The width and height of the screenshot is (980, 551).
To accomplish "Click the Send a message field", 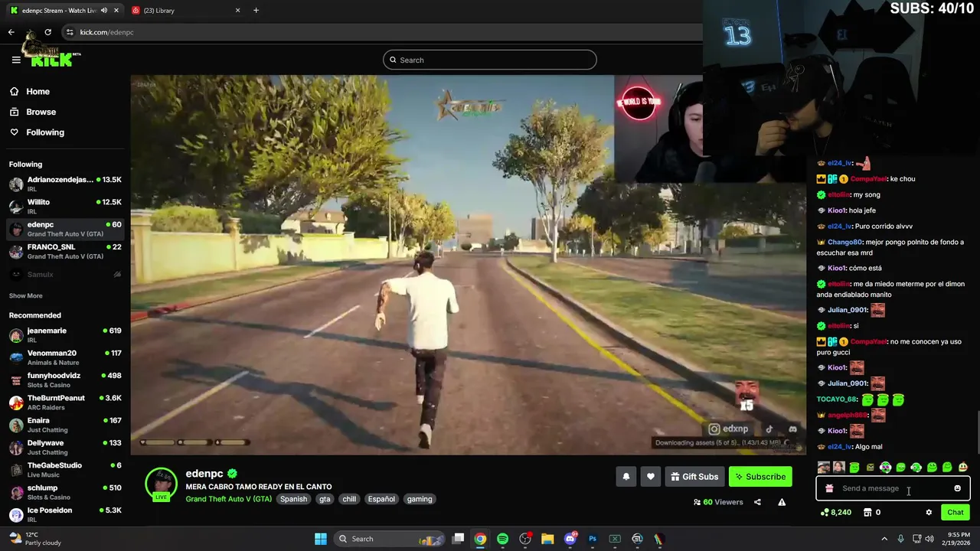I will (x=892, y=488).
